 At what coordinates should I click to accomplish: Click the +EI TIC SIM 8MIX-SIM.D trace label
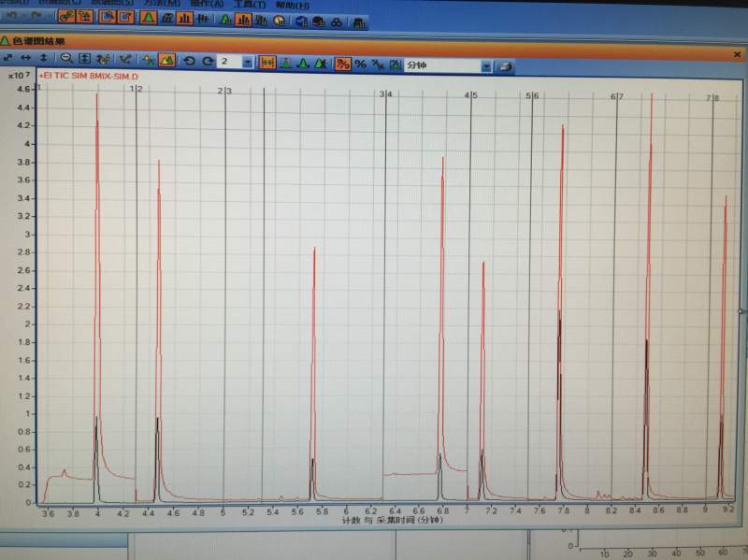coord(89,76)
